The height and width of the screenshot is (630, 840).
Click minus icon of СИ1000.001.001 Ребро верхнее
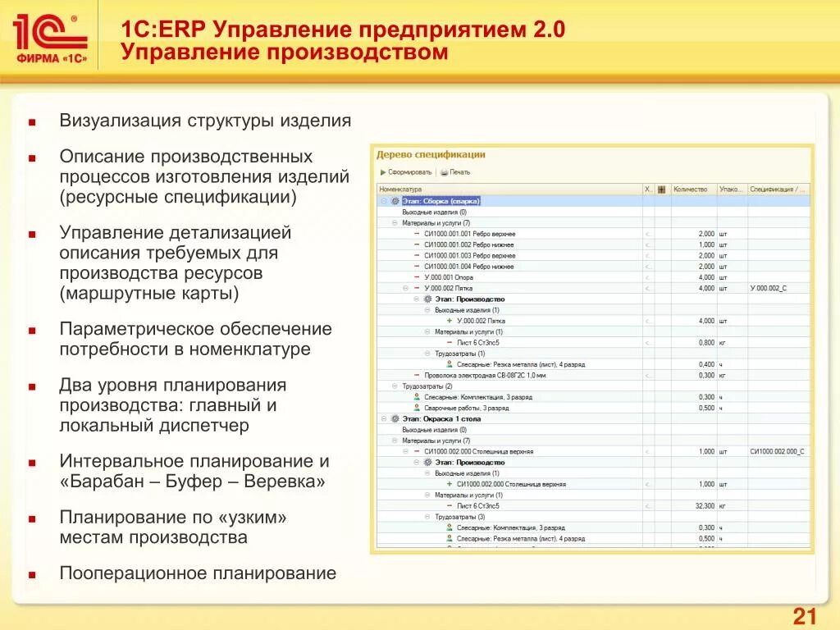417,234
